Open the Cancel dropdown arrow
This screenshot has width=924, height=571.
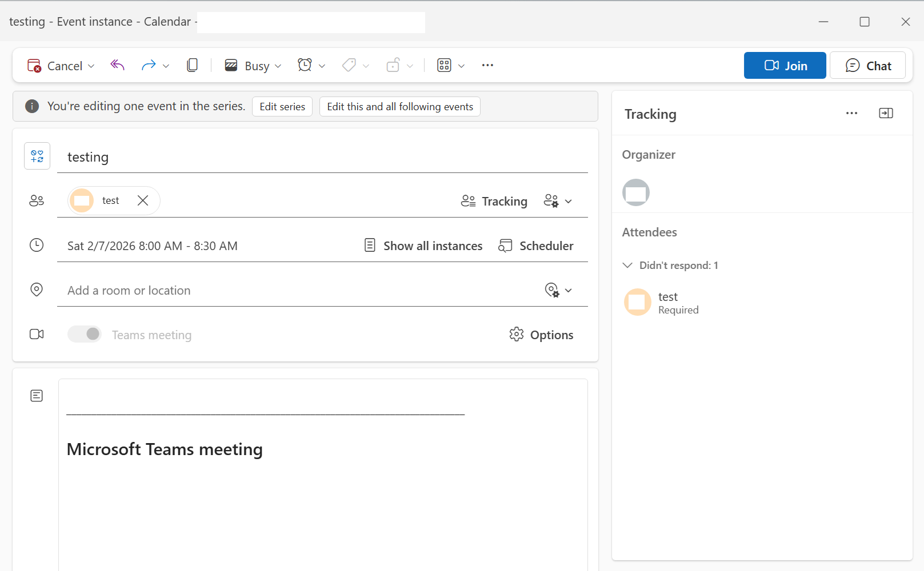91,66
